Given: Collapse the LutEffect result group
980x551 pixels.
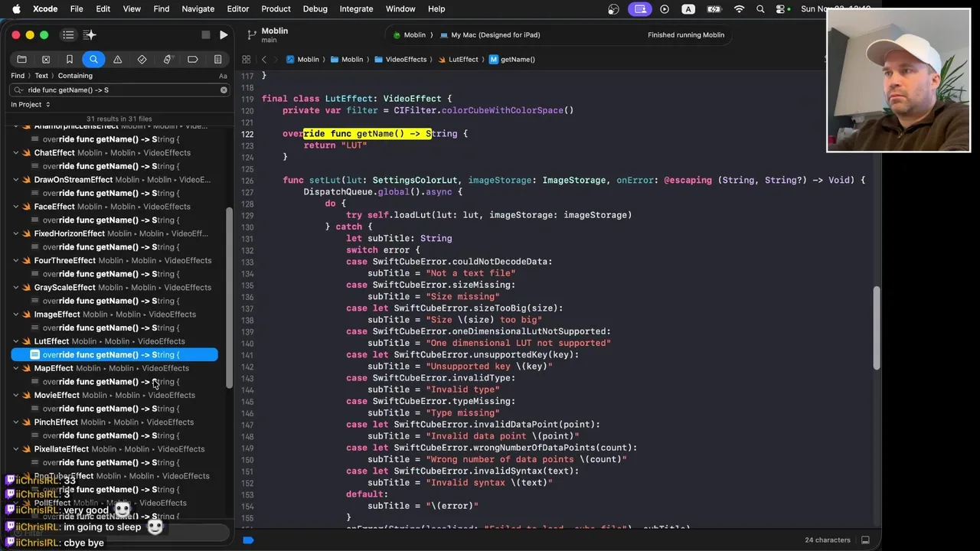Looking at the screenshot, I should click(16, 341).
